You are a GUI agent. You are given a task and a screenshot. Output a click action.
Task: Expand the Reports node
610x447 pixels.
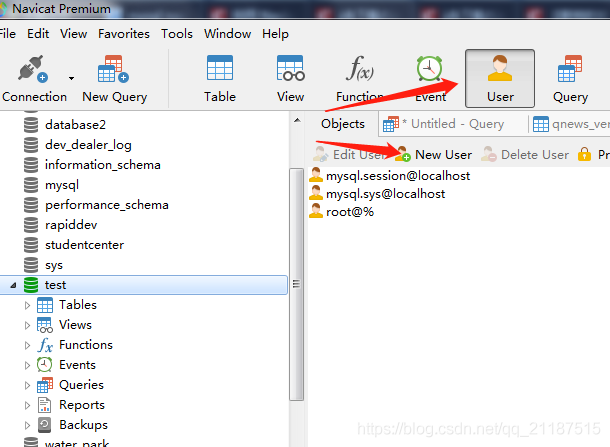point(27,405)
